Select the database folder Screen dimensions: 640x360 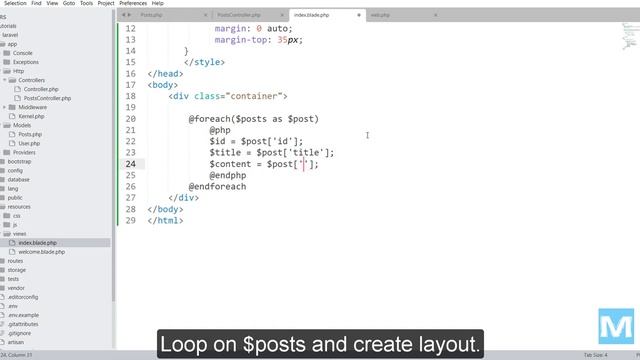click(x=18, y=180)
